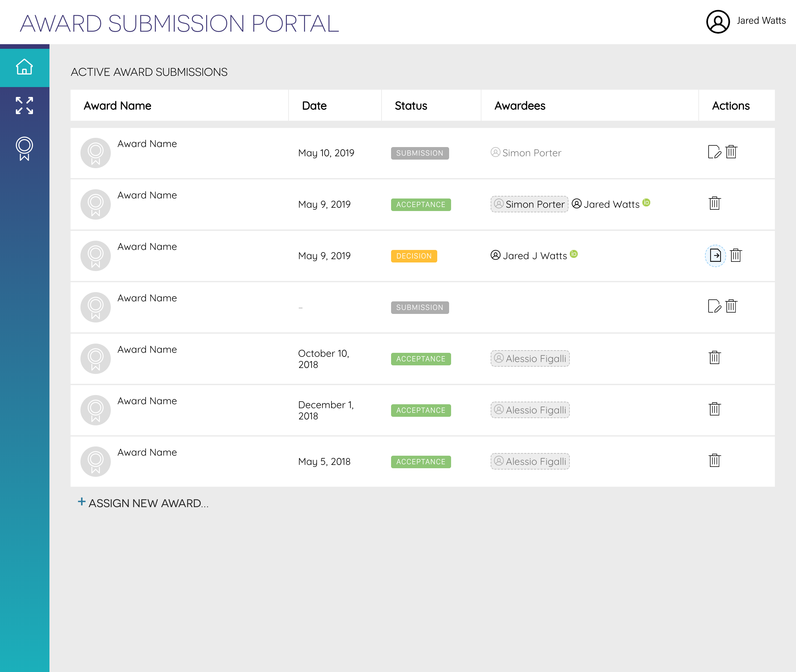Click user profile avatar icon in header
Image resolution: width=796 pixels, height=672 pixels.
[x=718, y=22]
